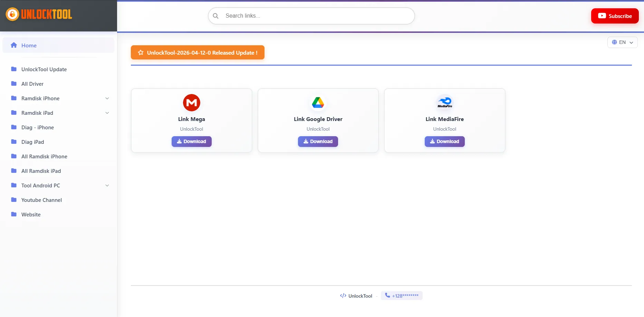Click the All Ramdisk iPhone folder icon
The height and width of the screenshot is (317, 644).
click(14, 156)
